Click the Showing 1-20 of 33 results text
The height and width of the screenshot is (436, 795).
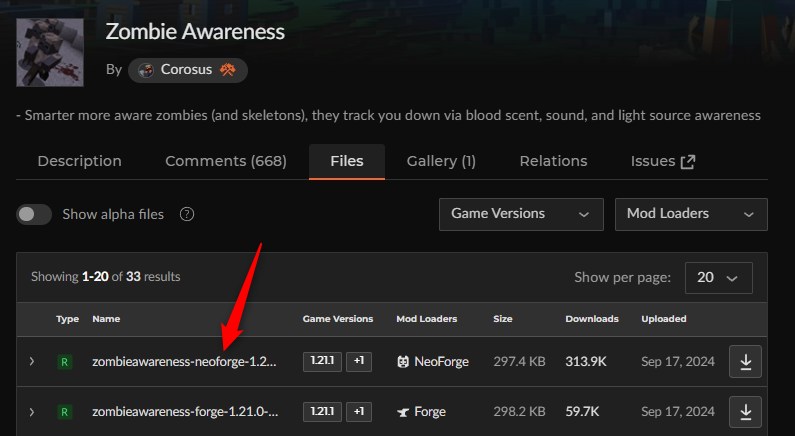(x=105, y=277)
